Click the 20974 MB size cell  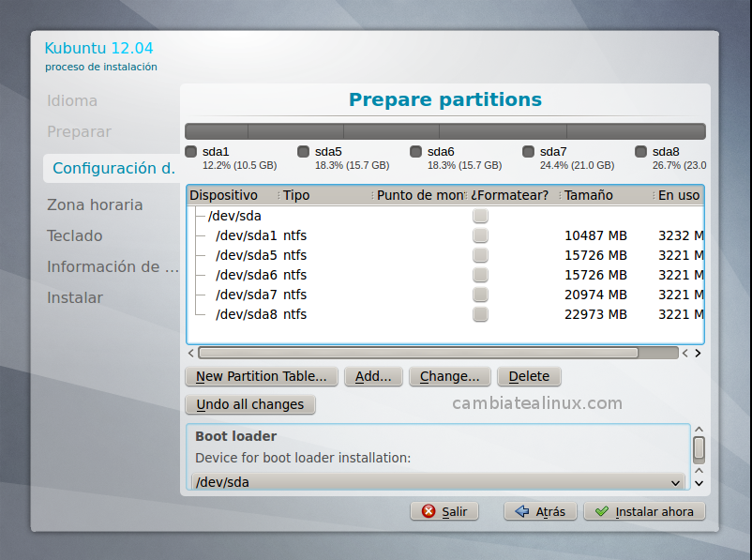[x=595, y=295]
